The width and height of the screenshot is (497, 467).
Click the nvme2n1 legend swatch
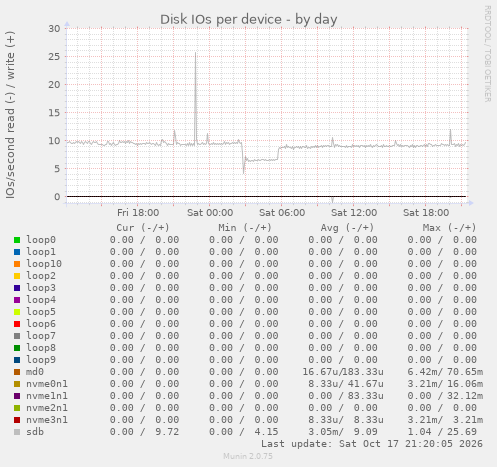(x=17, y=408)
